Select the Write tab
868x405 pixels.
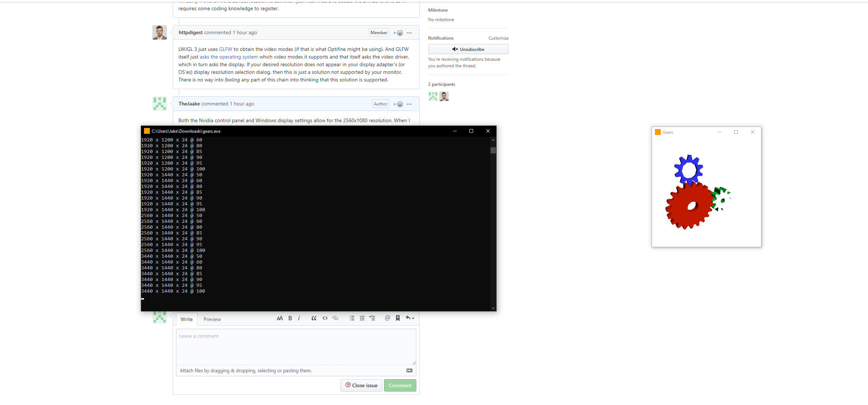tap(187, 319)
